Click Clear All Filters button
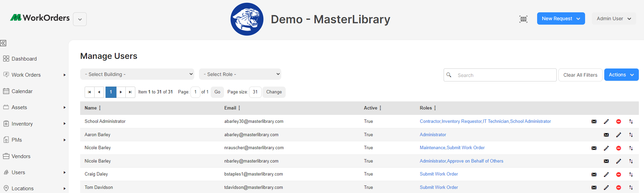Screen dimensions: 644x193 [x=580, y=75]
